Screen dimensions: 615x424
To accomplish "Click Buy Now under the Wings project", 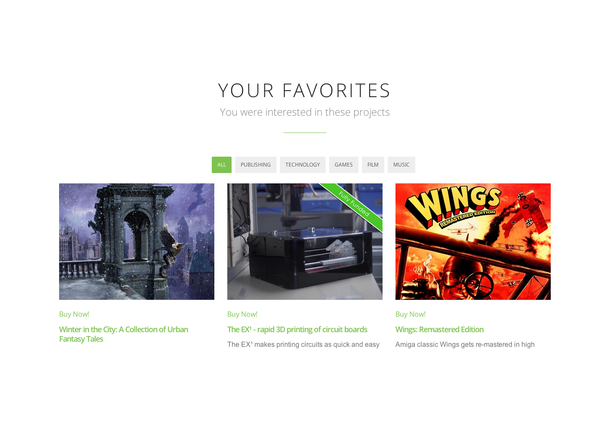I will tap(411, 314).
